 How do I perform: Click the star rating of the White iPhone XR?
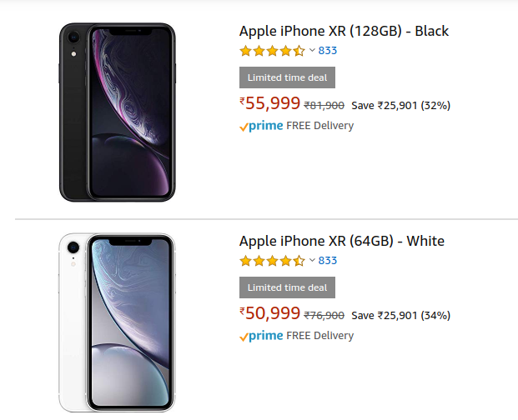[272, 261]
